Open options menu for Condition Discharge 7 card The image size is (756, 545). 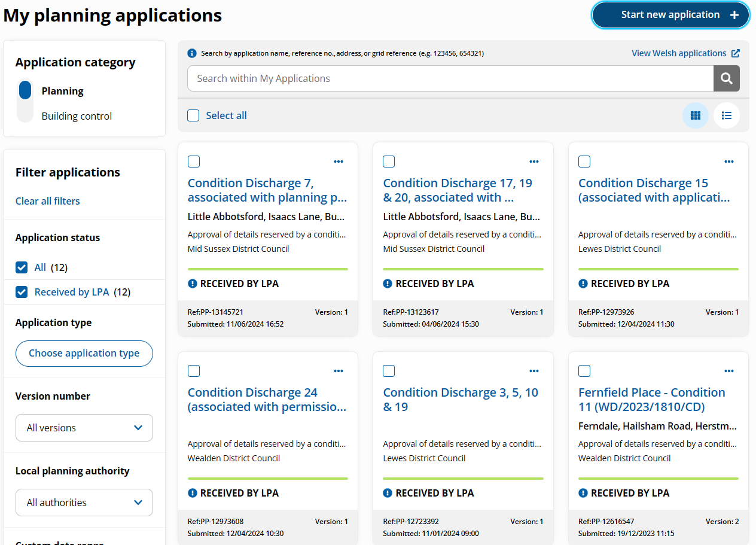(339, 162)
